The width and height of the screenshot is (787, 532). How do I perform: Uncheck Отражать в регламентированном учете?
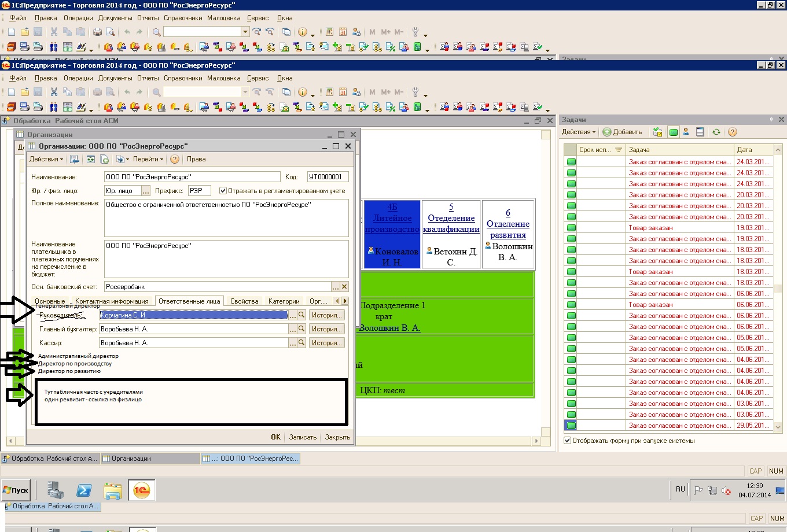tap(223, 191)
